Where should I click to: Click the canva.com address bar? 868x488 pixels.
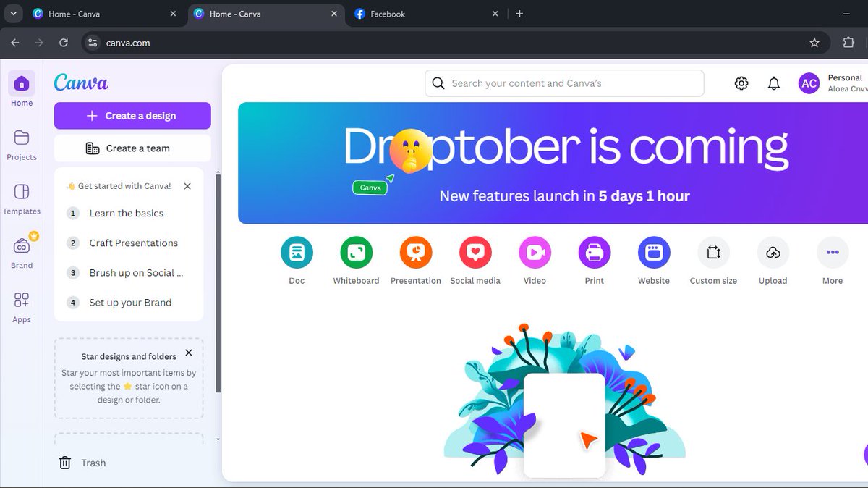(456, 43)
